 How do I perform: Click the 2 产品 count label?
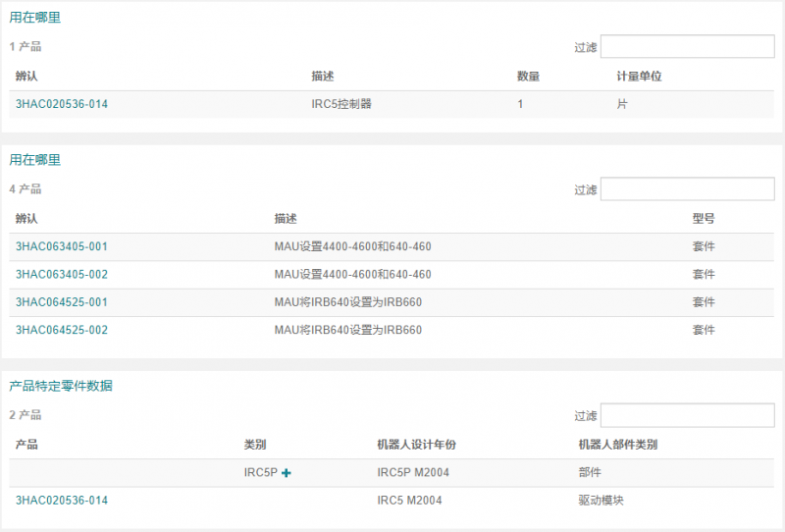26,415
